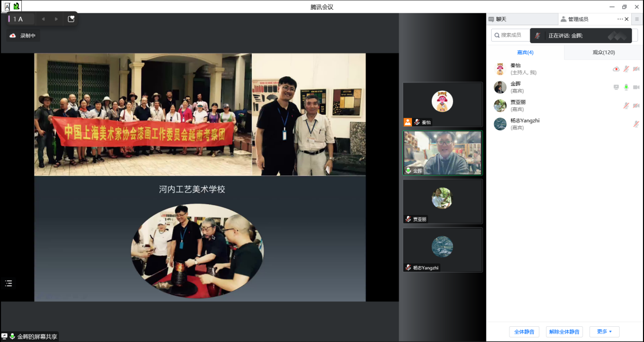Click the 全体静音 button
This screenshot has height=342, width=644.
(x=524, y=332)
